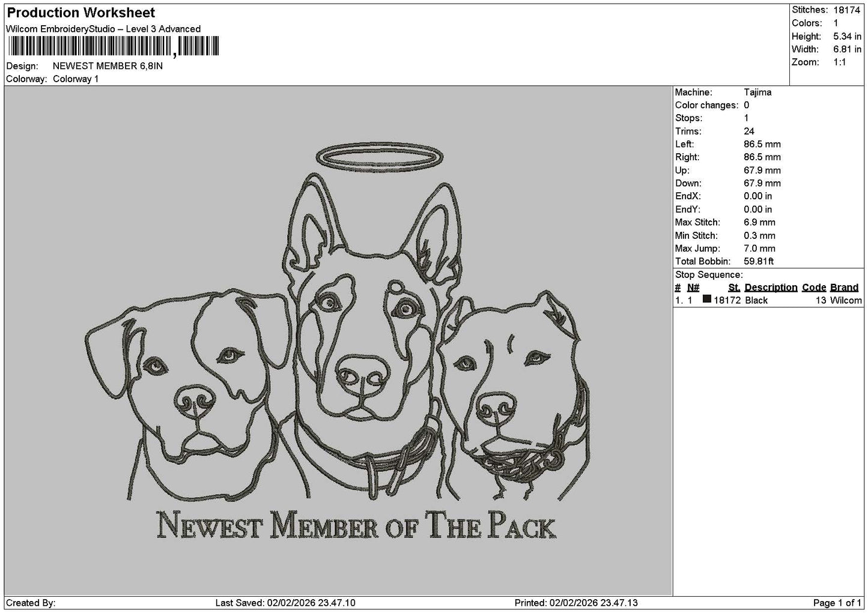Screen dimensions: 868x613
Task: Click the Machine value Tajima
Action: click(757, 92)
